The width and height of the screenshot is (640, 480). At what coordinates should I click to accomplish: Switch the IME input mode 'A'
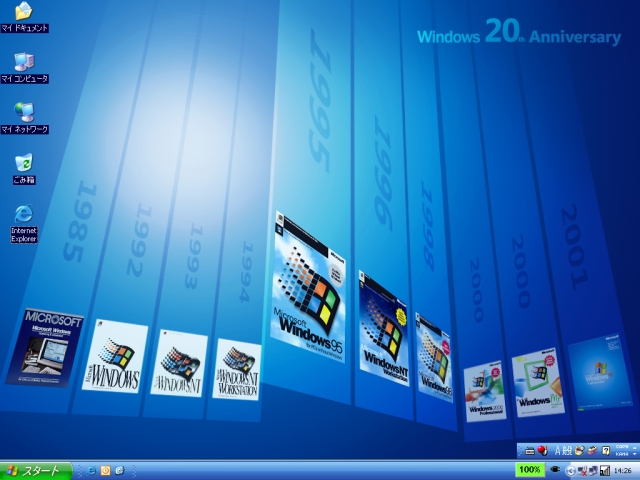(558, 451)
